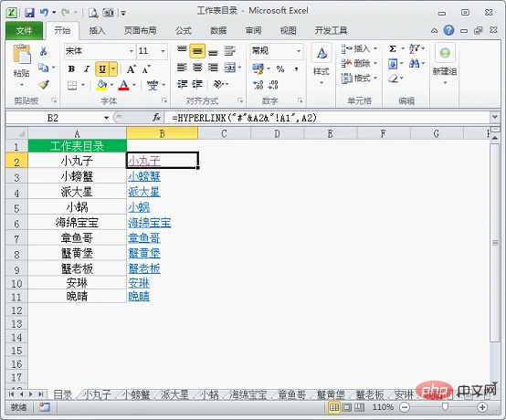Screen dimensions: 506x420
Task: Follow the 小螃蟹 hyperlink in column B
Action: [x=144, y=176]
